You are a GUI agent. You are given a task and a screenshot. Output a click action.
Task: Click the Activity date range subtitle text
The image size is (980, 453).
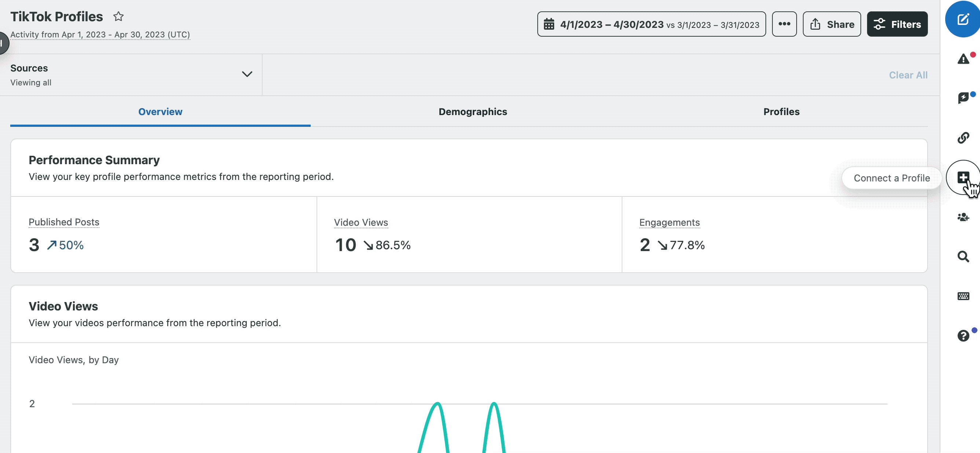100,34
